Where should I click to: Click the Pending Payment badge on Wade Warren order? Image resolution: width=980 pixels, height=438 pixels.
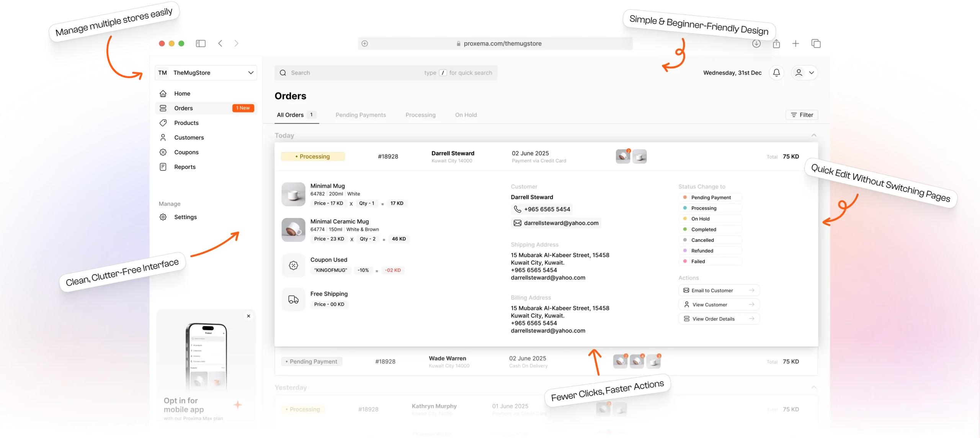(x=312, y=362)
